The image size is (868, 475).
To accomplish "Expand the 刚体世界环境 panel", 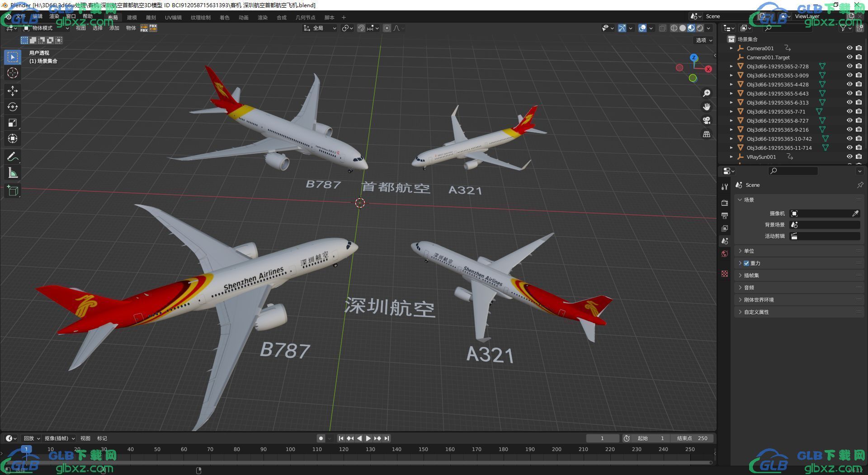I will coord(799,300).
